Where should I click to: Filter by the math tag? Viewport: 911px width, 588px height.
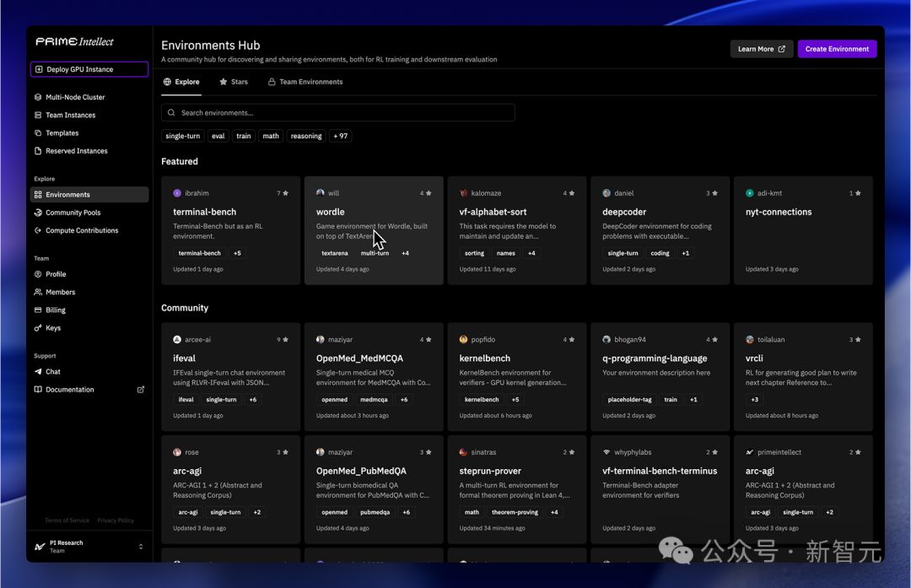point(271,136)
